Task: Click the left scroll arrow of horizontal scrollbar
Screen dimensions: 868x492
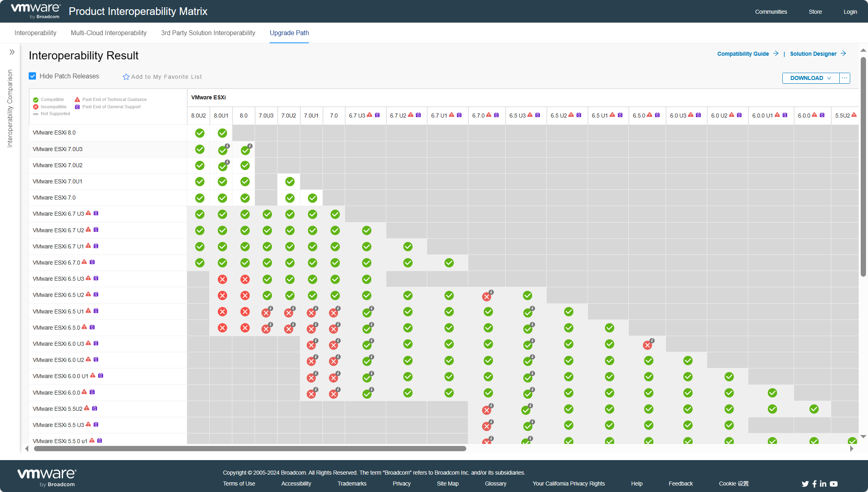Action: pos(27,448)
